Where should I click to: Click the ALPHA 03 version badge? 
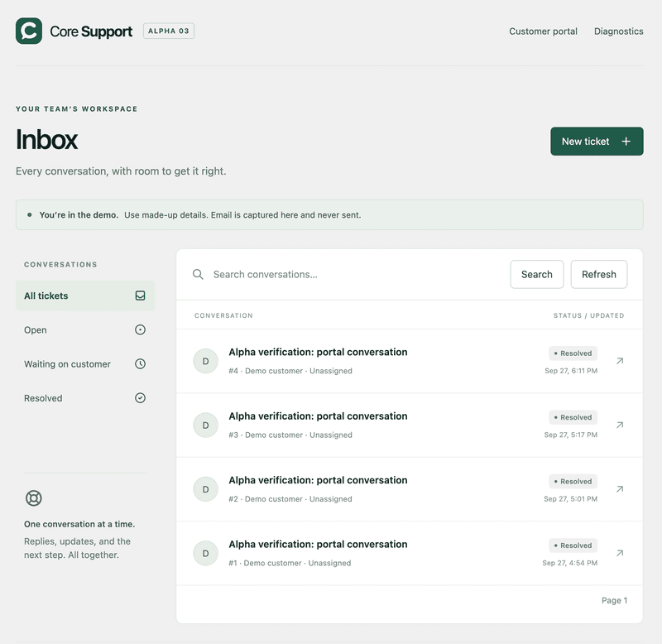pos(169,31)
